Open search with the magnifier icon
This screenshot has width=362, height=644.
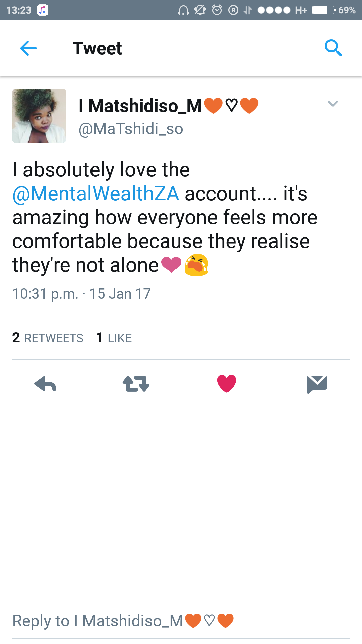[333, 48]
